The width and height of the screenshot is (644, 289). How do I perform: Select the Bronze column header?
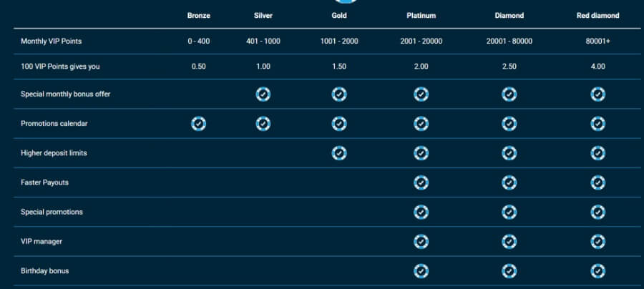(199, 16)
